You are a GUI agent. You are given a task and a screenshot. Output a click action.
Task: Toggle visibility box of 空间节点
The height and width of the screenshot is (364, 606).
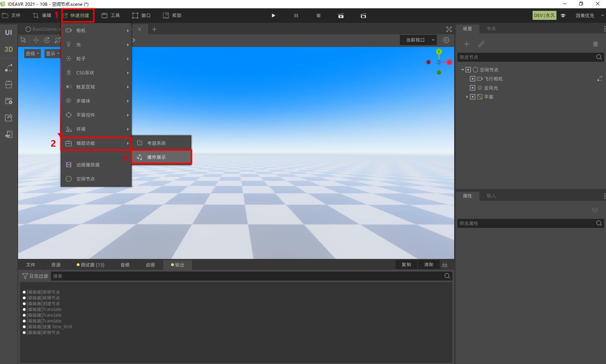(x=468, y=70)
